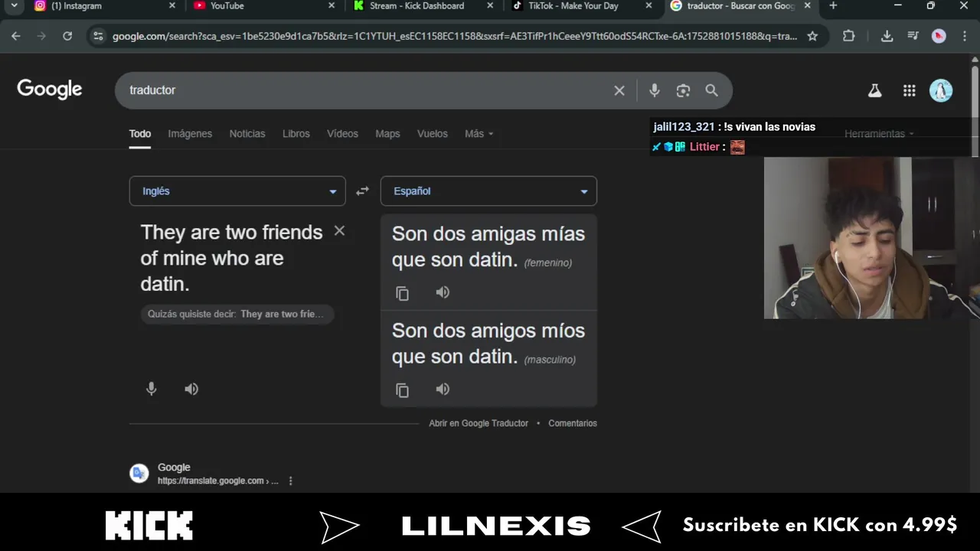
Task: Switch to Libros results
Action: (x=296, y=134)
